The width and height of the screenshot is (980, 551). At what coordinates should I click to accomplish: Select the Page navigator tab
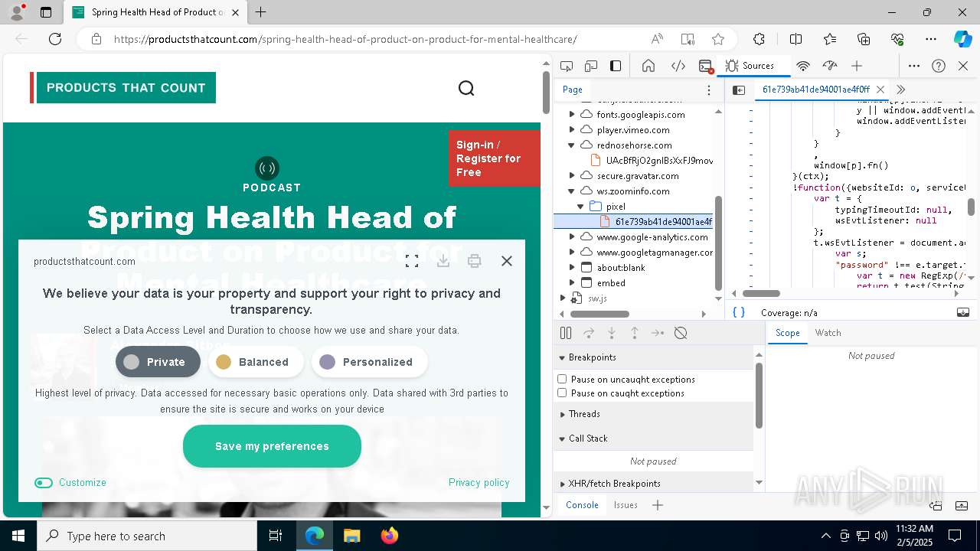point(573,90)
